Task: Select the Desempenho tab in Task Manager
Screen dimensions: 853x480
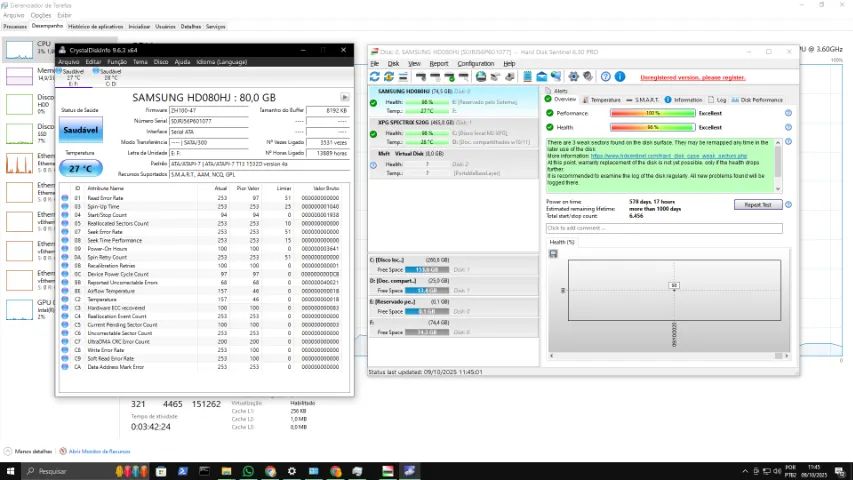Action: 47,26
